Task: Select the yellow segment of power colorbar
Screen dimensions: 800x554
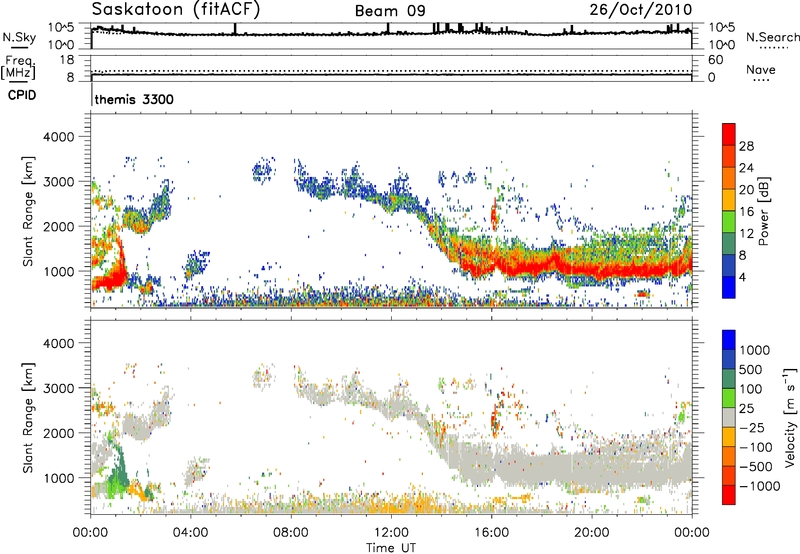Action: [729, 200]
